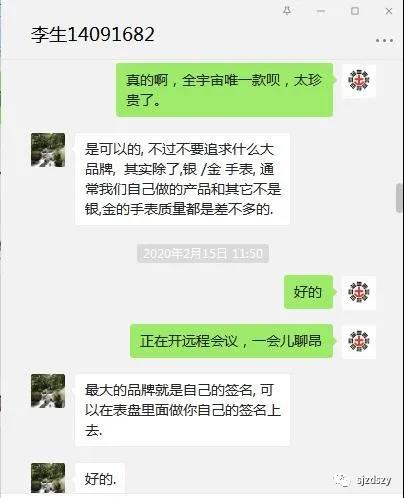The width and height of the screenshot is (404, 498).
Task: Select bubble 正在开远程会议，一会儿聊昂
Action: click(x=231, y=341)
